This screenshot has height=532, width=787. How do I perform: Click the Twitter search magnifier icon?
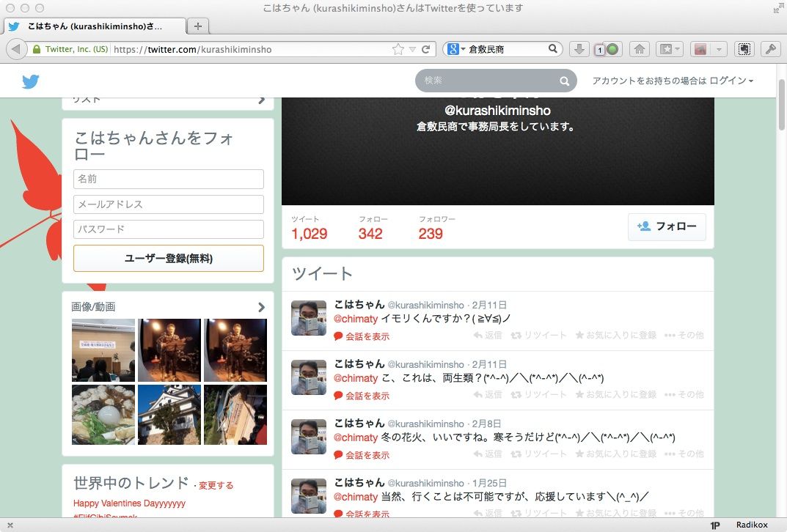click(x=564, y=81)
